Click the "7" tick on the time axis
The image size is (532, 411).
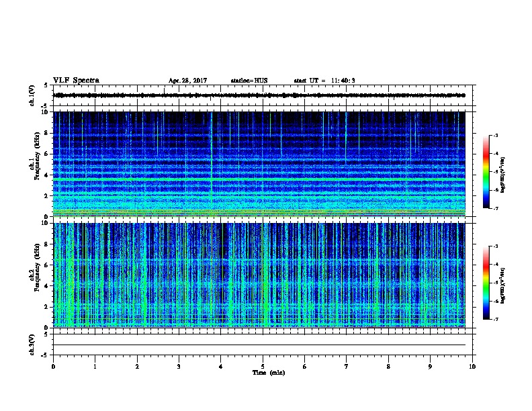347,367
